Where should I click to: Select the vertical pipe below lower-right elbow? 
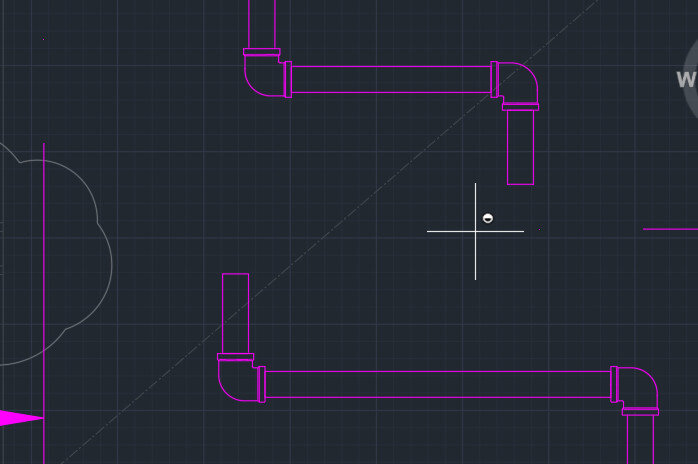pos(641,440)
